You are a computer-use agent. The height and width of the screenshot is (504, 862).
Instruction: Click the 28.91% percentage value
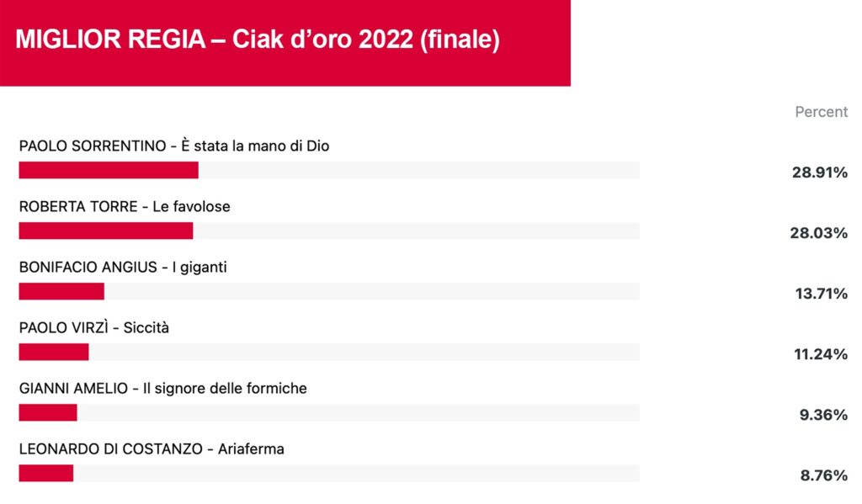point(820,172)
